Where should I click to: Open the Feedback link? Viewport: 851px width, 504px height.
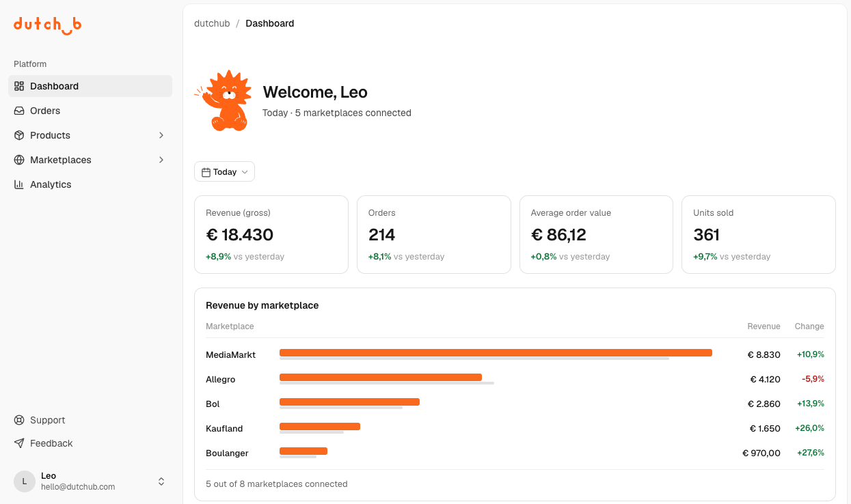pos(90,443)
